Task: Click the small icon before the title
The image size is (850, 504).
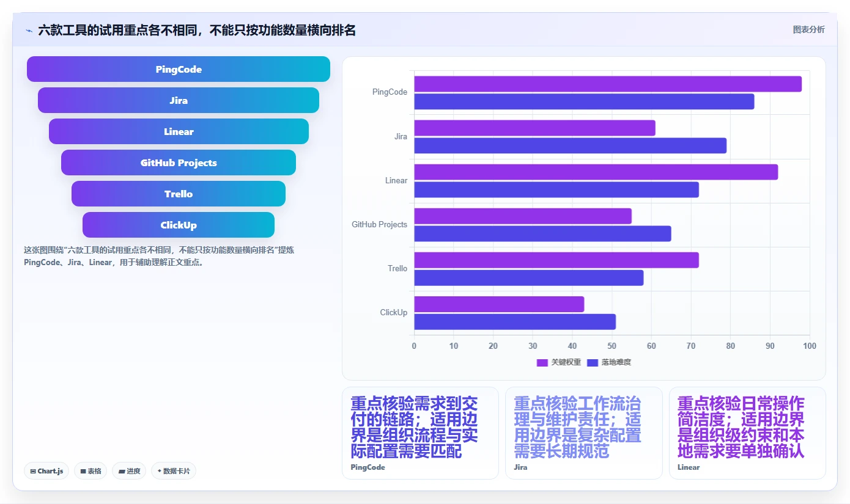Action: [x=29, y=31]
